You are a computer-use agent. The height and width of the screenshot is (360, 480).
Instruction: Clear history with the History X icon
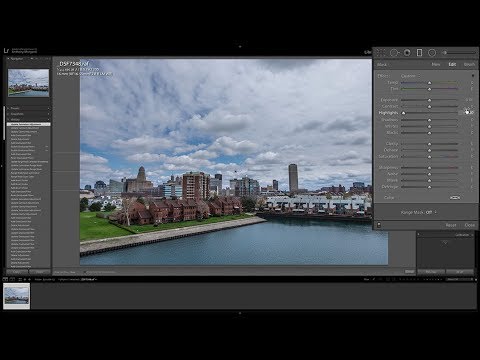49,119
